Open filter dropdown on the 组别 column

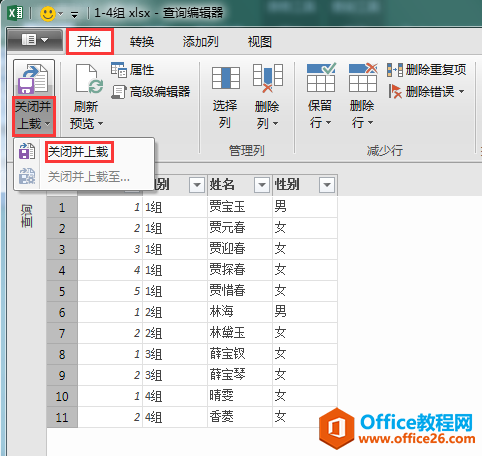coord(197,185)
